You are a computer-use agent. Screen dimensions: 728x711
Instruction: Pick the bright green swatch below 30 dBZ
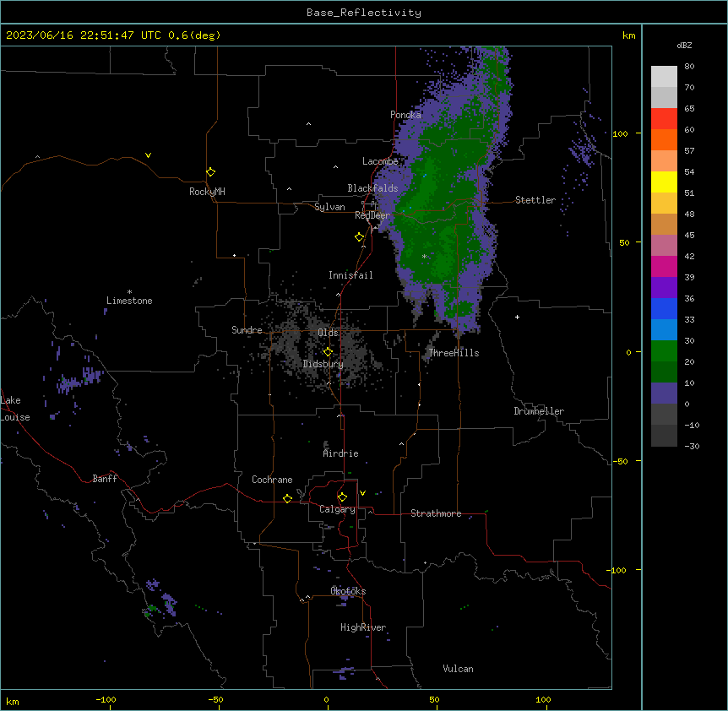click(664, 351)
